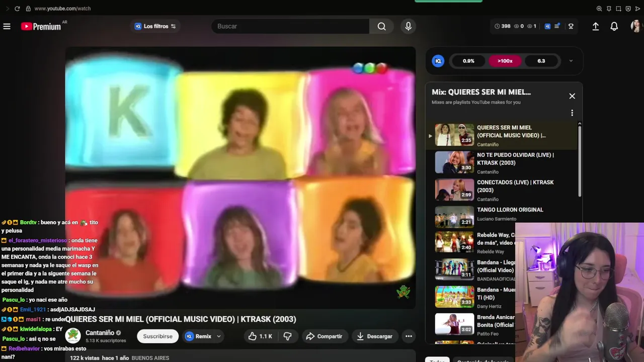Focus the Buscar search field
Screen dimensions: 644x362
click(290, 26)
